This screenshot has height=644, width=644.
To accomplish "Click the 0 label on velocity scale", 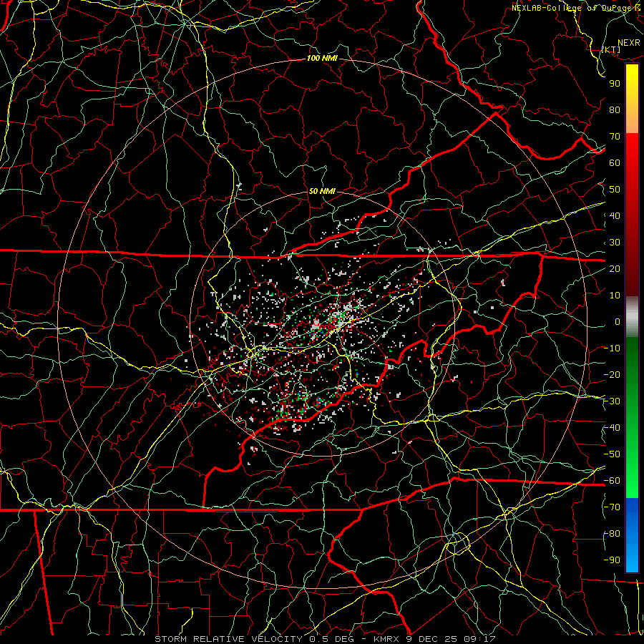I will [618, 322].
